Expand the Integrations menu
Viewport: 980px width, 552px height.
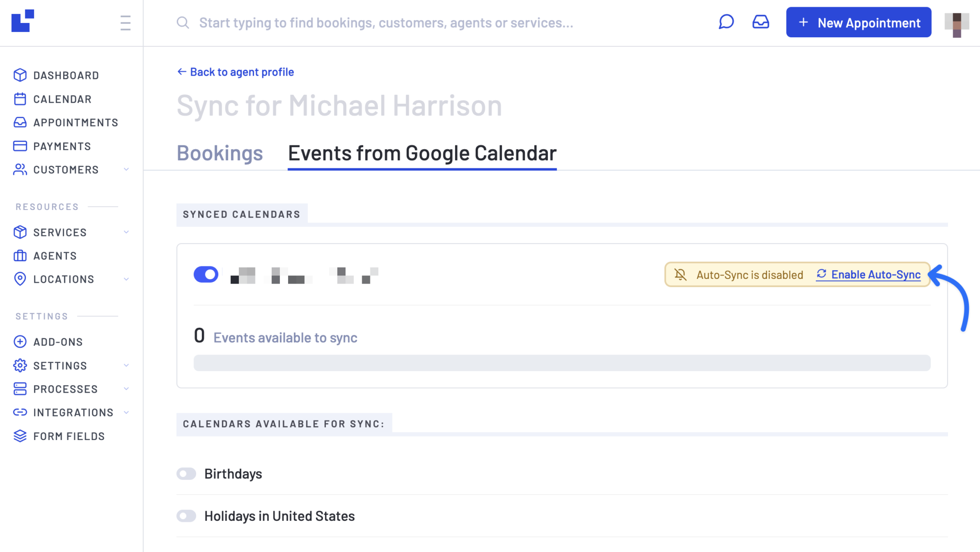pos(126,412)
